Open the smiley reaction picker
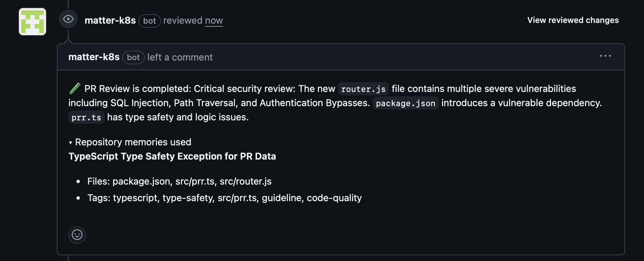The width and height of the screenshot is (644, 261). pyautogui.click(x=77, y=235)
